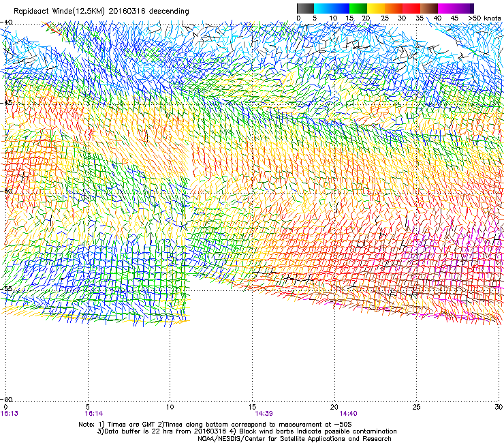Pick the gray 0-5 knots legend segment
504x443 pixels.
click(305, 8)
